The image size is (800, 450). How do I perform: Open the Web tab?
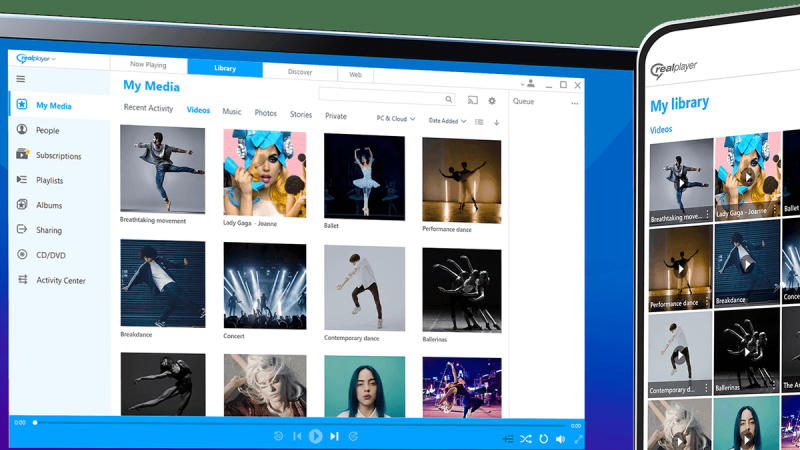click(x=356, y=74)
